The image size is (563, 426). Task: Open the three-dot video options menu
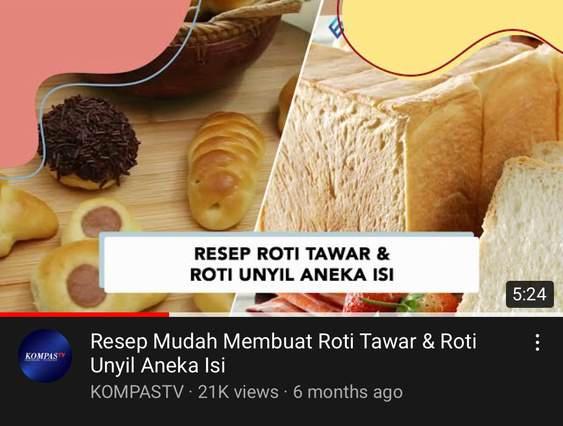pyautogui.click(x=537, y=342)
